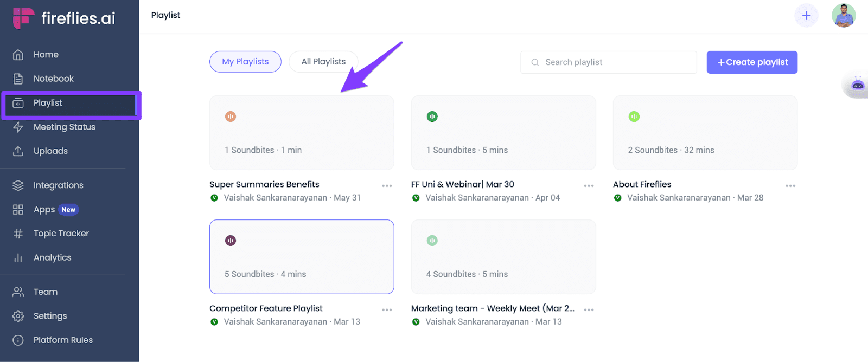Click the plus button in the header
The height and width of the screenshot is (362, 868).
tap(806, 15)
